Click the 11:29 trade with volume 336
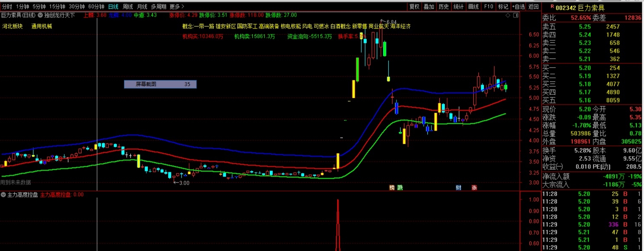 point(592,225)
